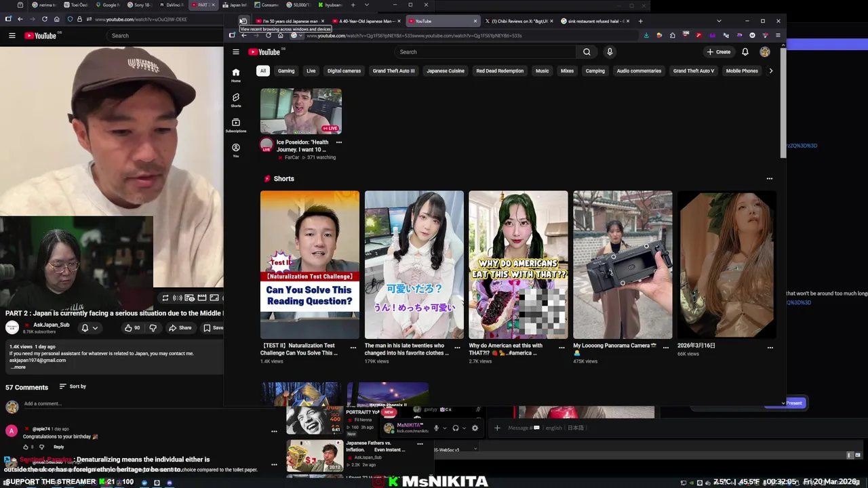Focus the YouTube search field in the front window
Image resolution: width=868 pixels, height=488 pixels.
tap(485, 52)
